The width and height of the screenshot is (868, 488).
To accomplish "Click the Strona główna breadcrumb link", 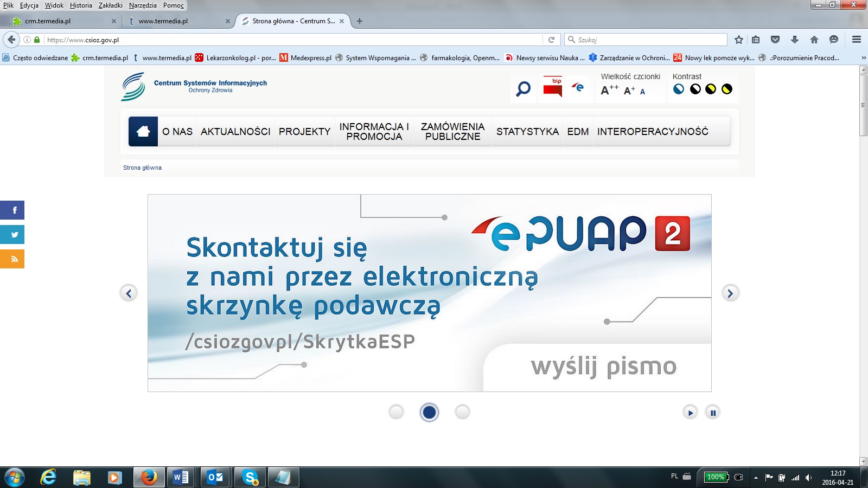I will click(x=142, y=168).
